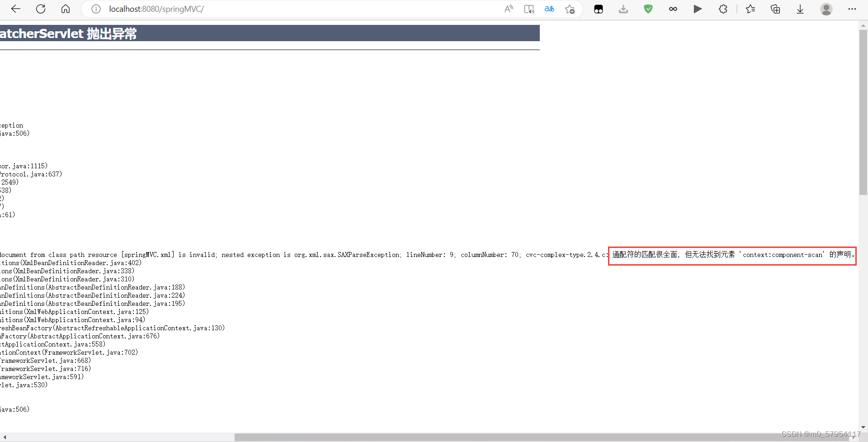Open the Extensions puzzle icon

tap(723, 9)
